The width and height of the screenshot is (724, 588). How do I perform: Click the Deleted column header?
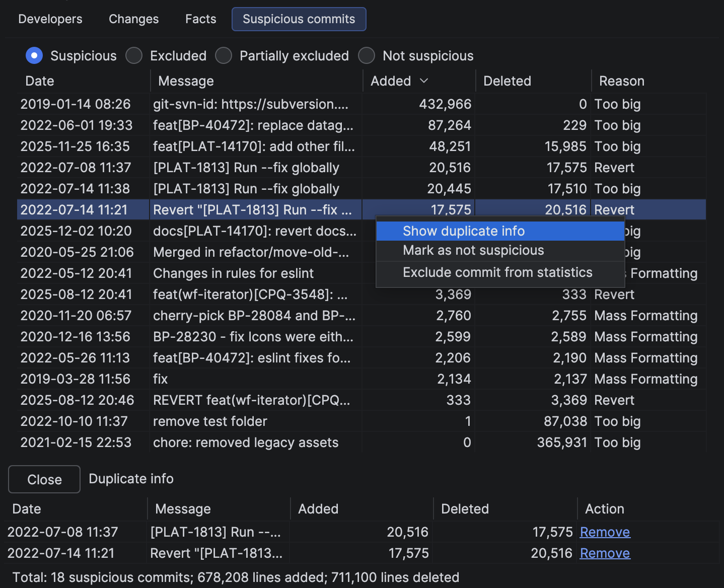tap(506, 81)
